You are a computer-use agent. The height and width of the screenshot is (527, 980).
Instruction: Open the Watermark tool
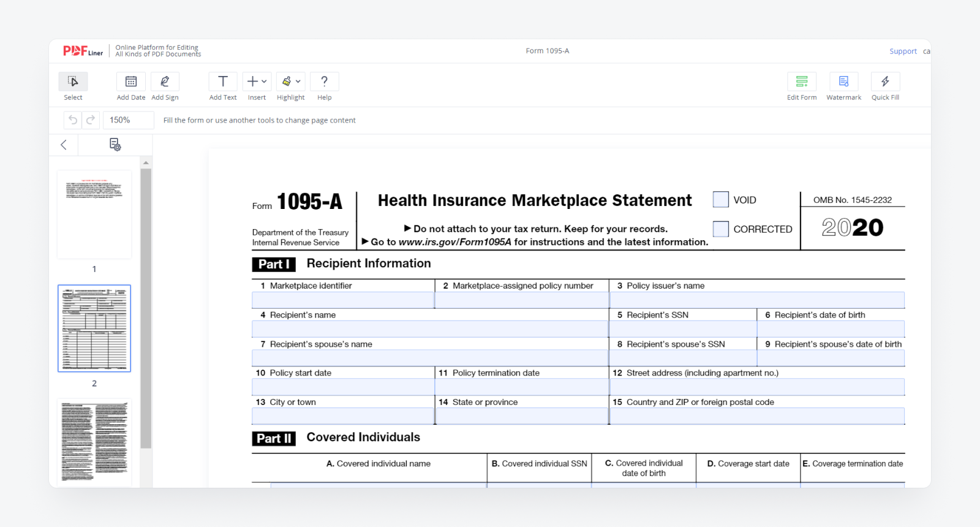843,82
